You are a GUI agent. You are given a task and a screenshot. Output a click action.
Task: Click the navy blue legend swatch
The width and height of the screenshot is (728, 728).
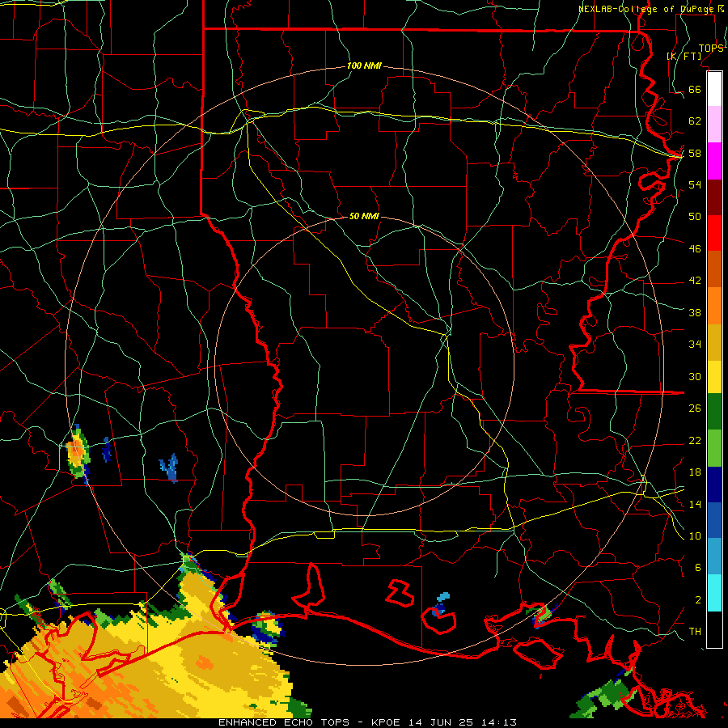click(714, 485)
